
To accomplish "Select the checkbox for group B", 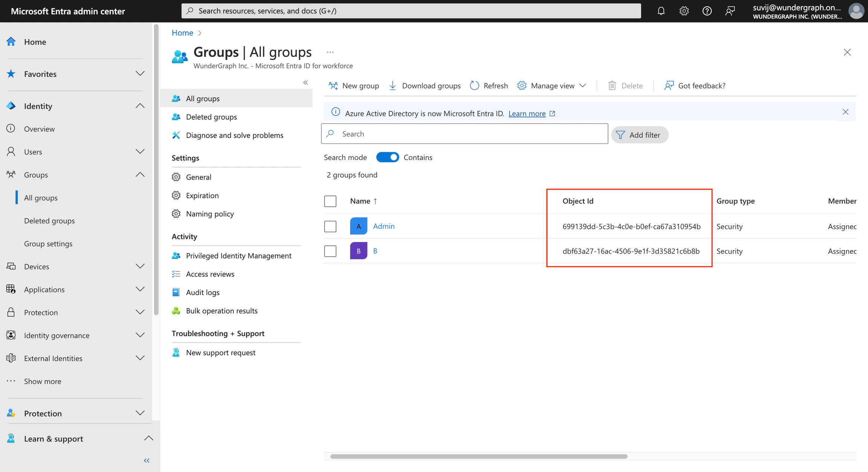I will (x=330, y=251).
